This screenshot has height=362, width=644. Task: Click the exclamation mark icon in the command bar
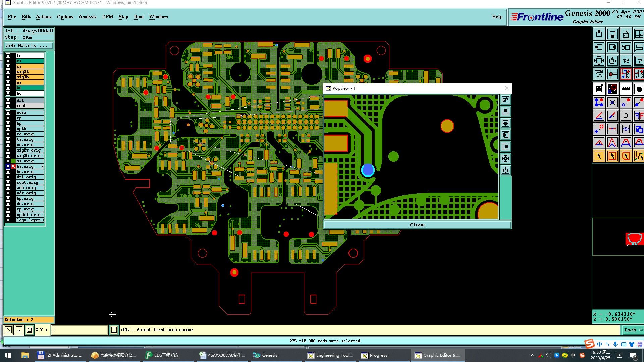(114, 330)
